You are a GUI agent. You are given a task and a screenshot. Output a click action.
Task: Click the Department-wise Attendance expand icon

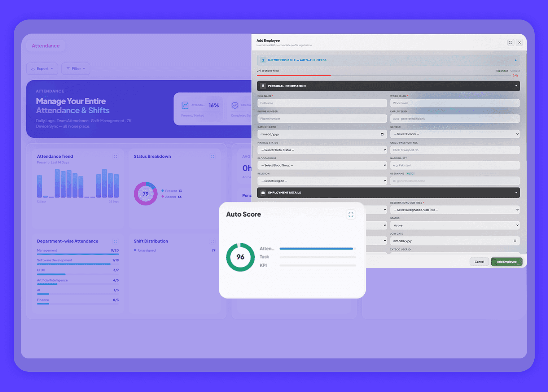[115, 241]
